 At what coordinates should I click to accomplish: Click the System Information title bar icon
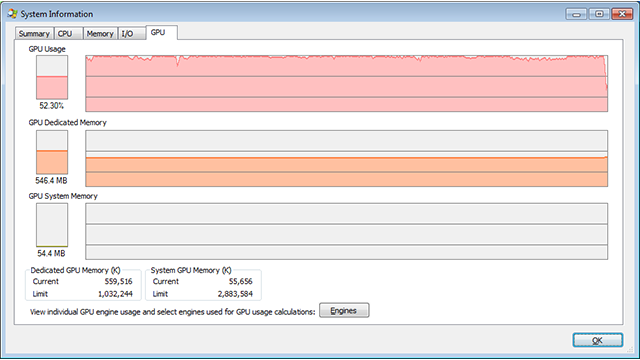(x=12, y=14)
